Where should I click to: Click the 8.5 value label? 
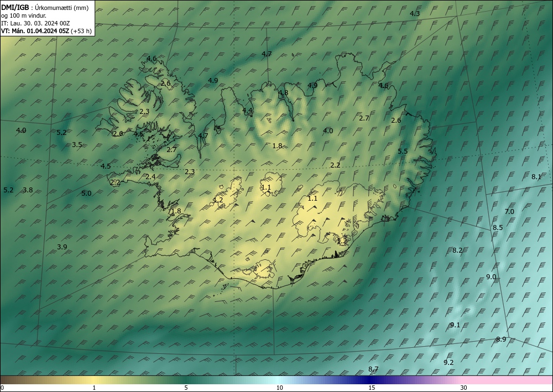coord(498,228)
